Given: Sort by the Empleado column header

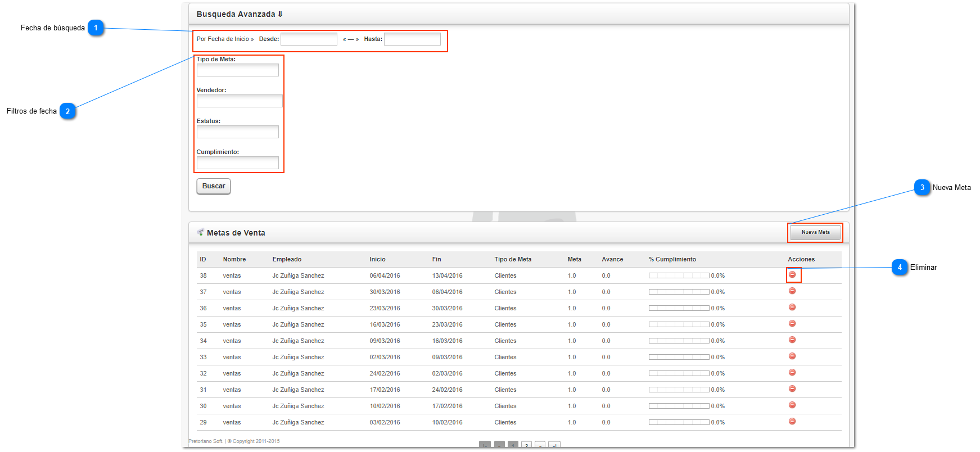Looking at the screenshot, I should click(x=287, y=259).
